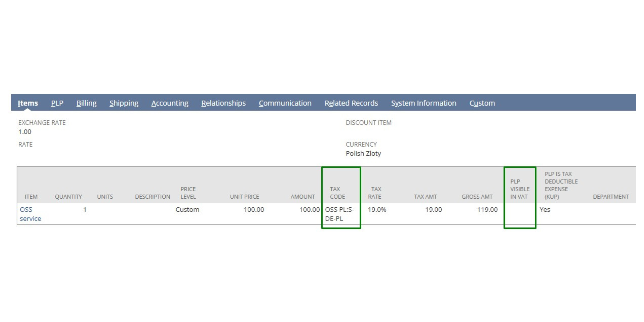Open the Relationships tab
This screenshot has width=644, height=322.
[224, 103]
